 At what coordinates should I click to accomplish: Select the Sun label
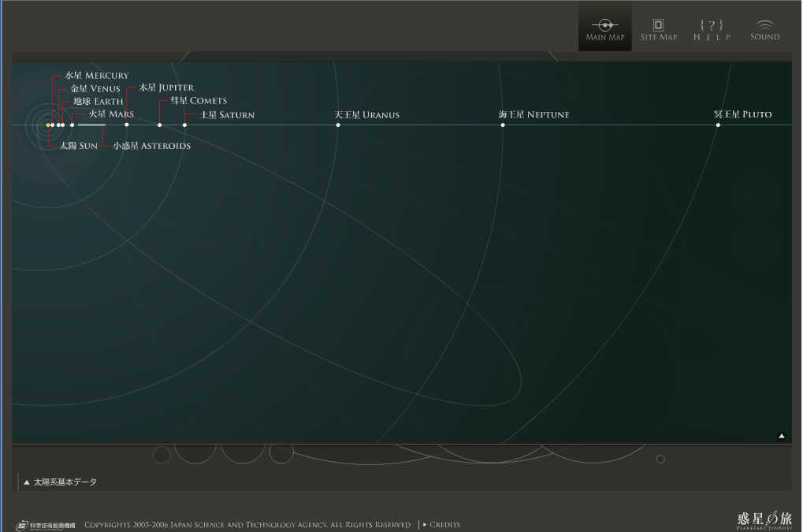pos(78,146)
